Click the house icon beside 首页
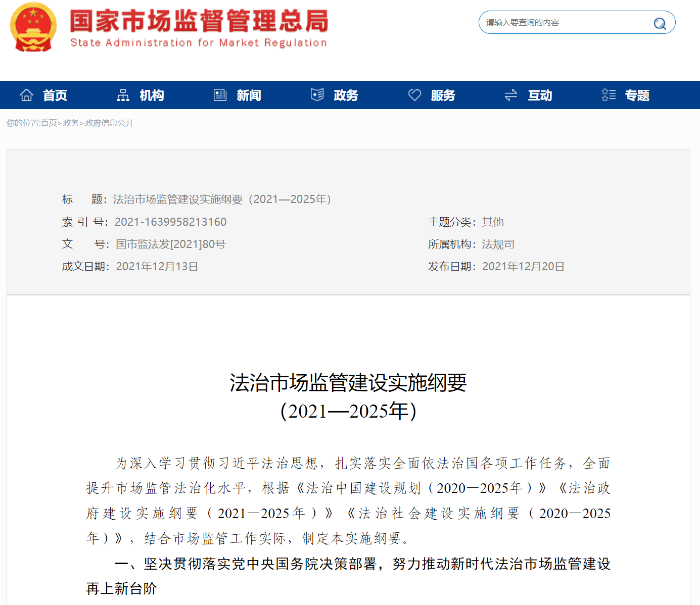 [x=26, y=95]
